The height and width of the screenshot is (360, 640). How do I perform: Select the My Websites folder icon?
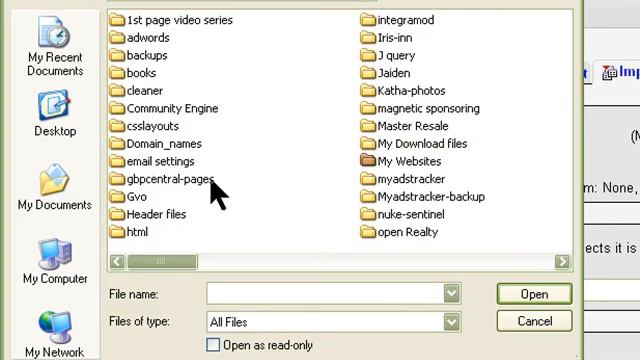pos(368,161)
